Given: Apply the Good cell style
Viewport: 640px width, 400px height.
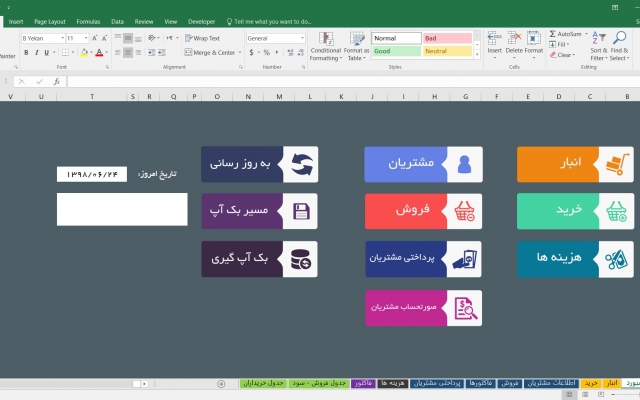Looking at the screenshot, I should coord(396,51).
